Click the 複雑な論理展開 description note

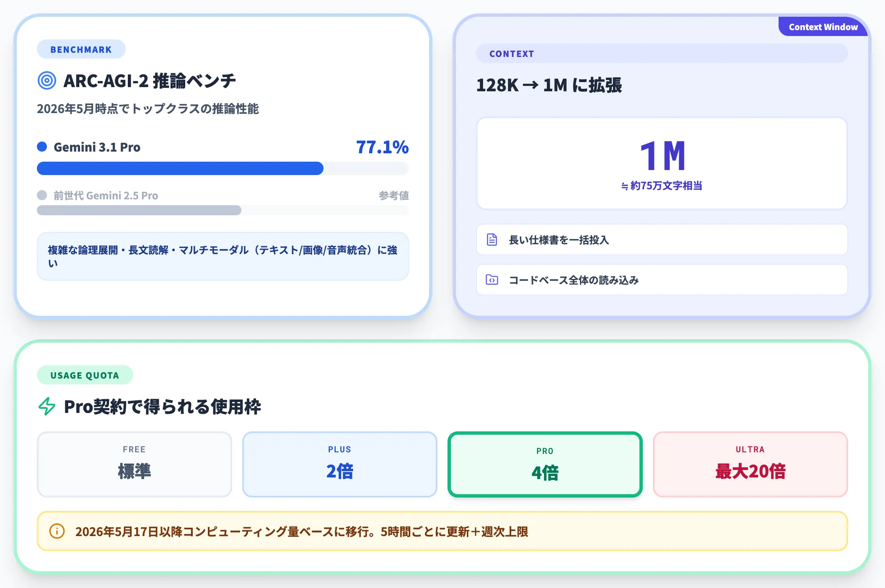(223, 256)
